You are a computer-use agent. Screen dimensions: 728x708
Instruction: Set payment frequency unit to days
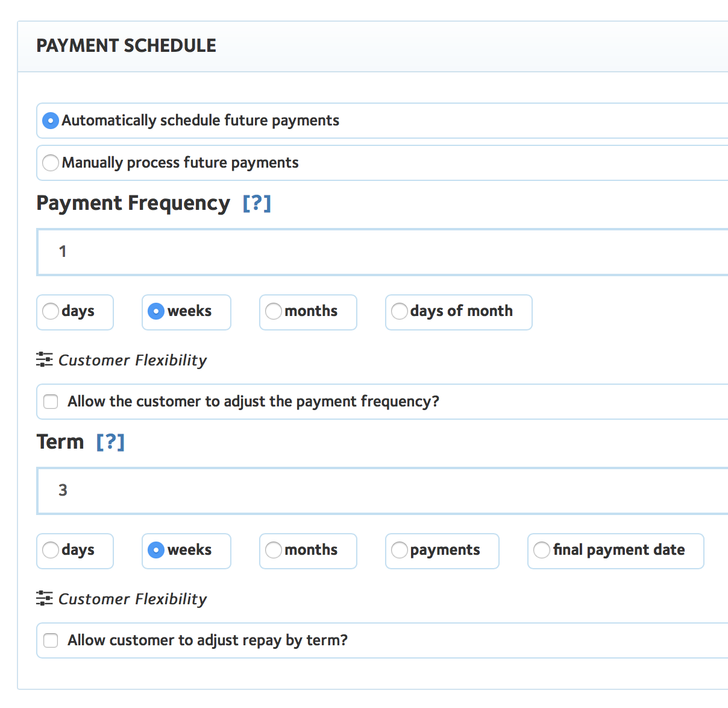point(51,311)
